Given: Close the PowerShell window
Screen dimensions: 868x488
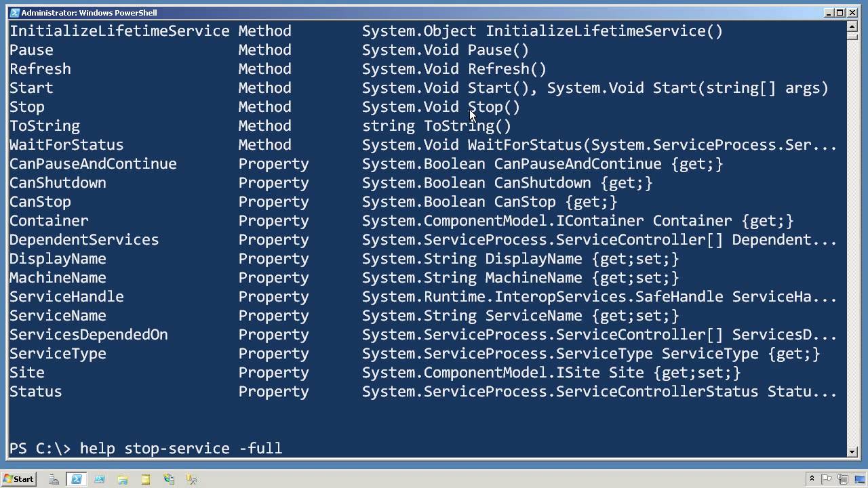Looking at the screenshot, I should (x=852, y=12).
